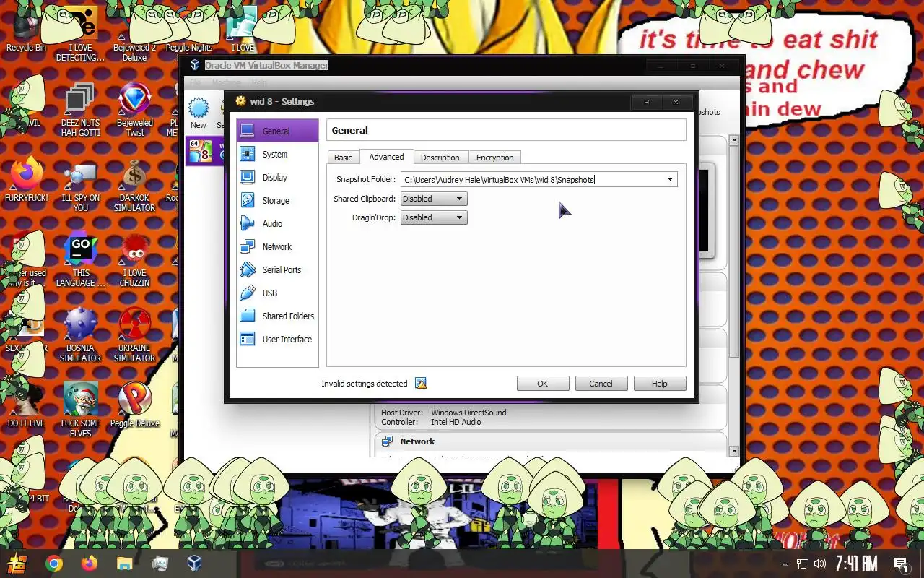Viewport: 924px width, 578px height.
Task: Click the wid 8 VM entry in Manager list
Action: (205, 151)
